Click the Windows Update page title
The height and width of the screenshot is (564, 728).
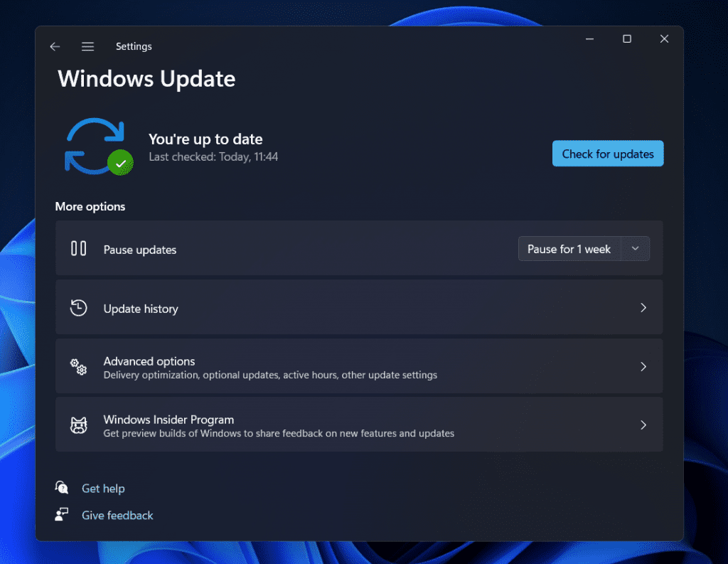pyautogui.click(x=146, y=79)
